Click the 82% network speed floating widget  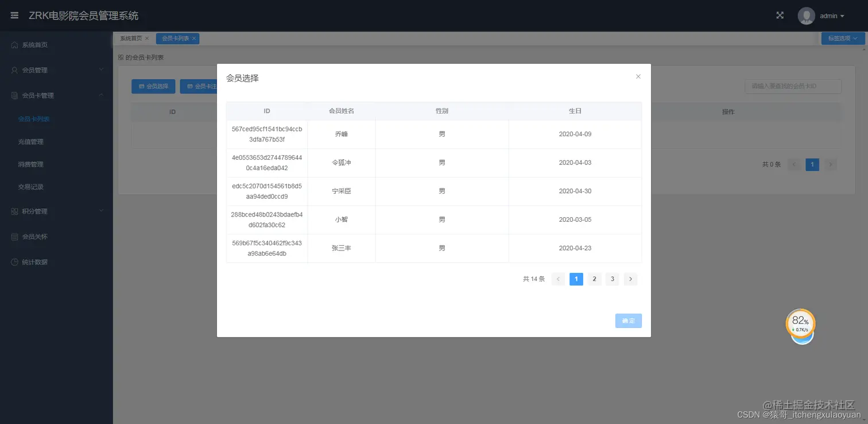[x=801, y=325]
